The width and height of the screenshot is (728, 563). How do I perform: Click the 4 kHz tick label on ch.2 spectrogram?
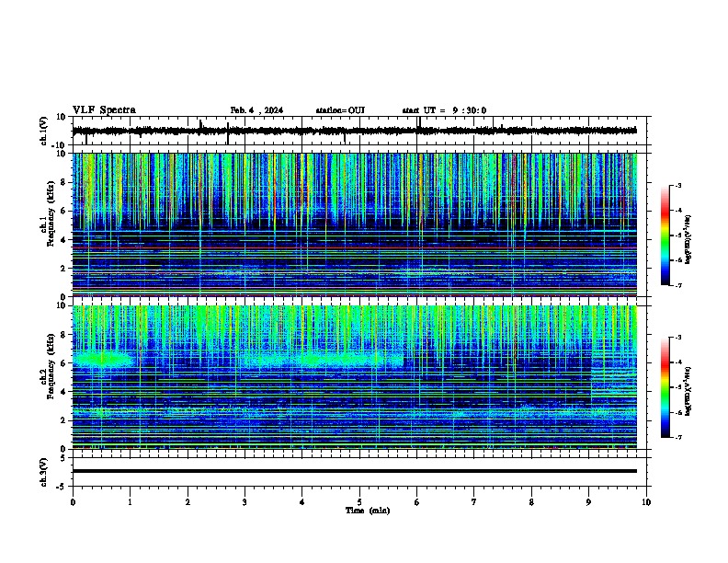pyautogui.click(x=64, y=392)
